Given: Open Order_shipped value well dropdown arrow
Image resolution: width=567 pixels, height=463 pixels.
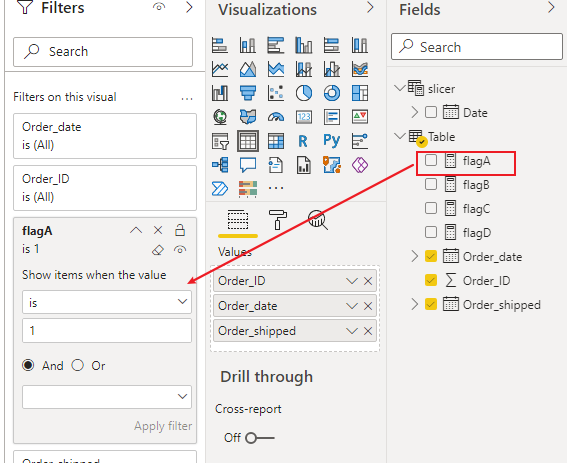Looking at the screenshot, I should 351,331.
